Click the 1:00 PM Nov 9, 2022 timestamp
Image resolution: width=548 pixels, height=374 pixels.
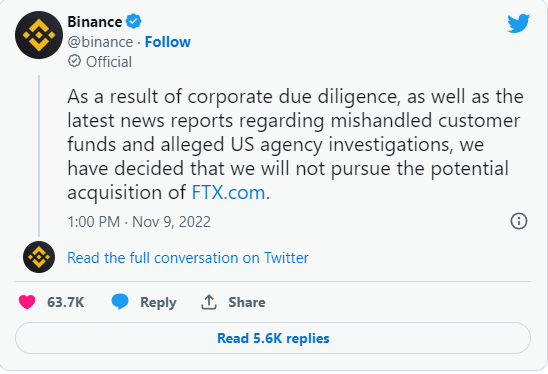pyautogui.click(x=139, y=222)
